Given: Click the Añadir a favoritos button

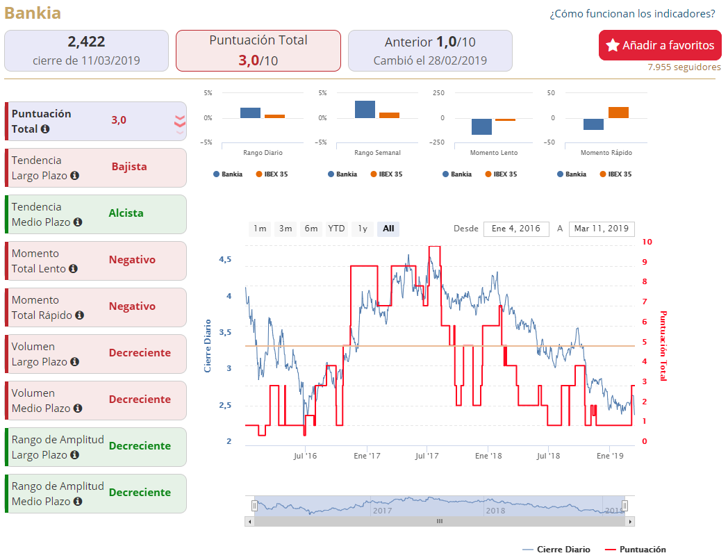Looking at the screenshot, I should tap(660, 45).
